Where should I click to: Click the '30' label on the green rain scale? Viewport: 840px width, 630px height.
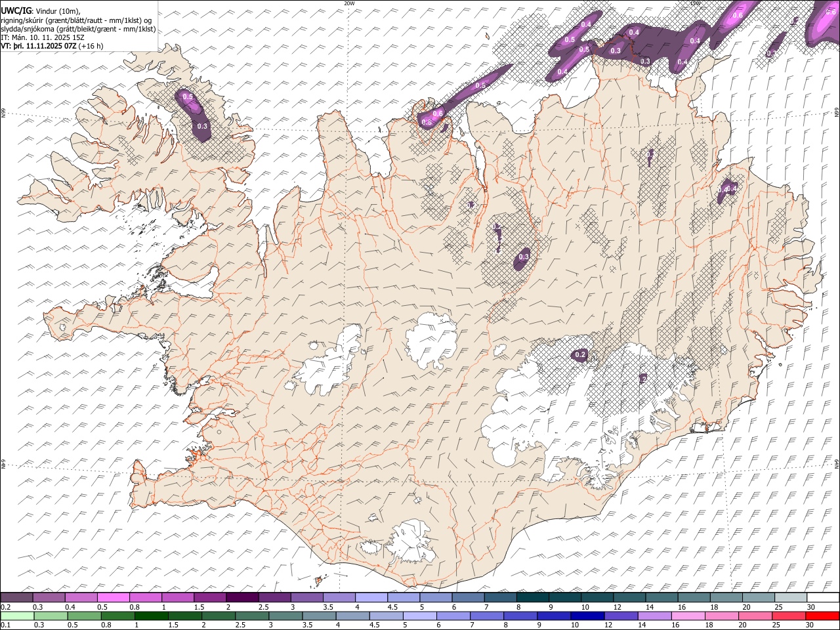811,625
